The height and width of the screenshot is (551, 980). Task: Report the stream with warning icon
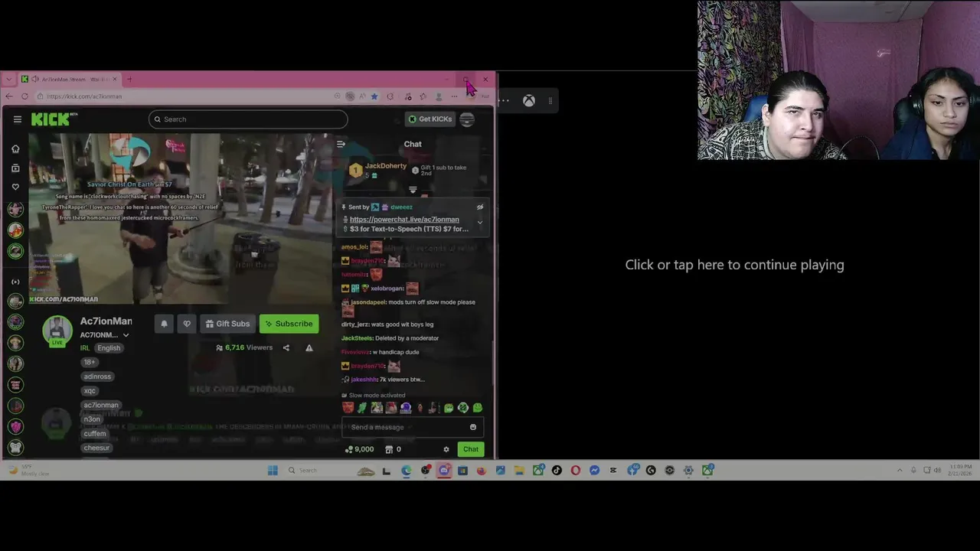[x=309, y=347]
